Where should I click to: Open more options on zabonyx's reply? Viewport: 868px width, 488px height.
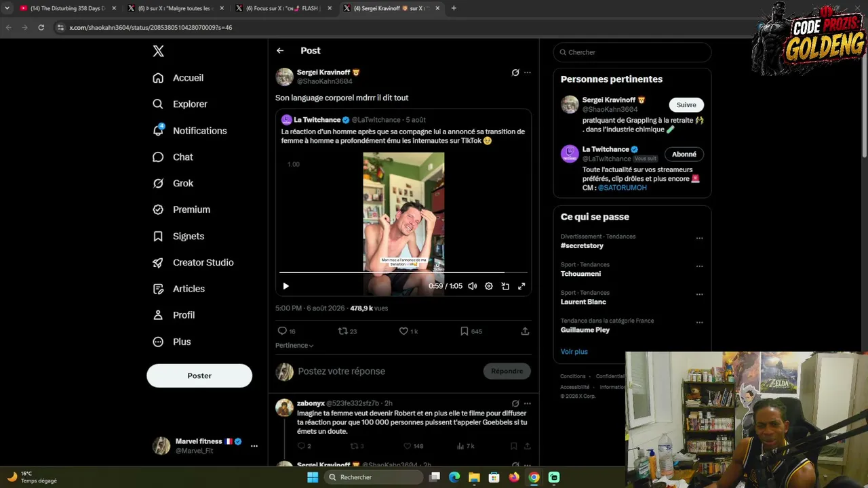(x=528, y=403)
